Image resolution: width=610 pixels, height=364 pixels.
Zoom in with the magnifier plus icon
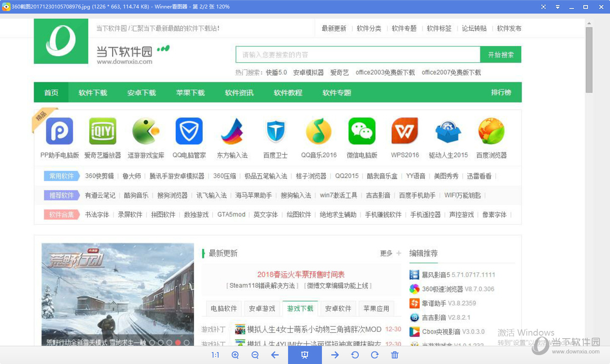tap(236, 355)
